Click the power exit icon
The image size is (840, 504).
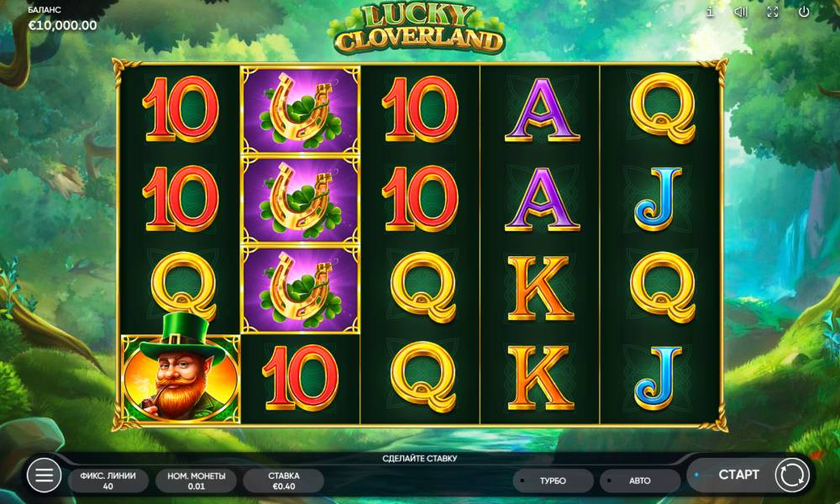tap(804, 12)
